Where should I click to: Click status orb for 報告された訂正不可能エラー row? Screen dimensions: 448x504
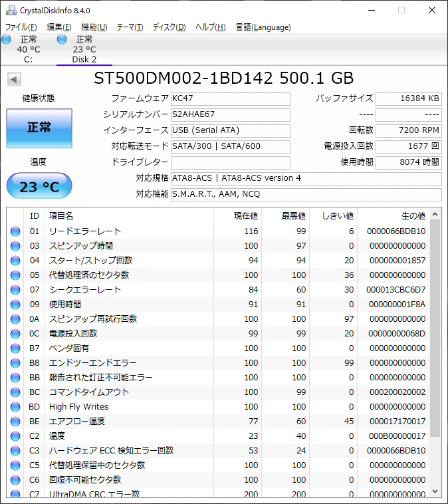click(15, 378)
